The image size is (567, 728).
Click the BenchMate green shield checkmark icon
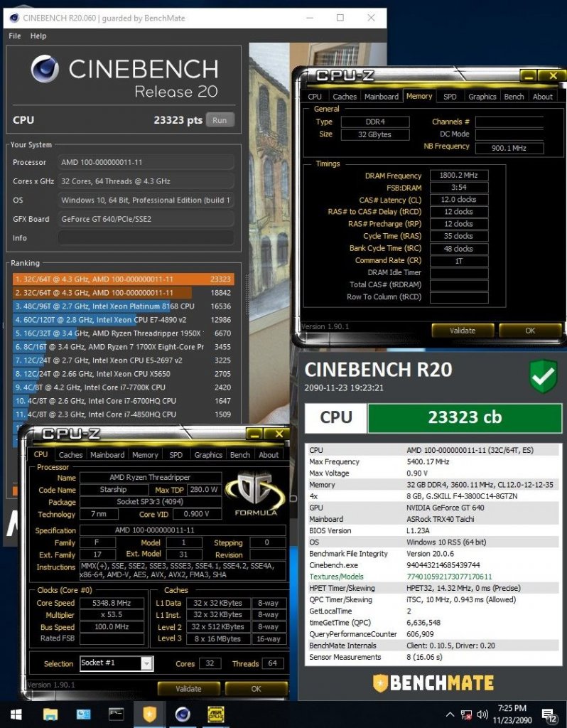544,375
